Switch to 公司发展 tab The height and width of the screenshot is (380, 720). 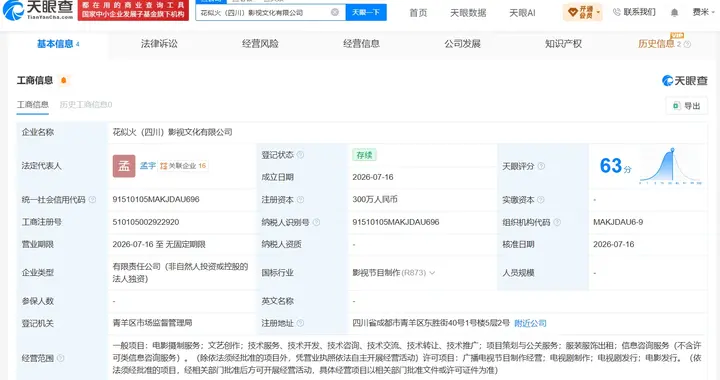click(x=462, y=44)
